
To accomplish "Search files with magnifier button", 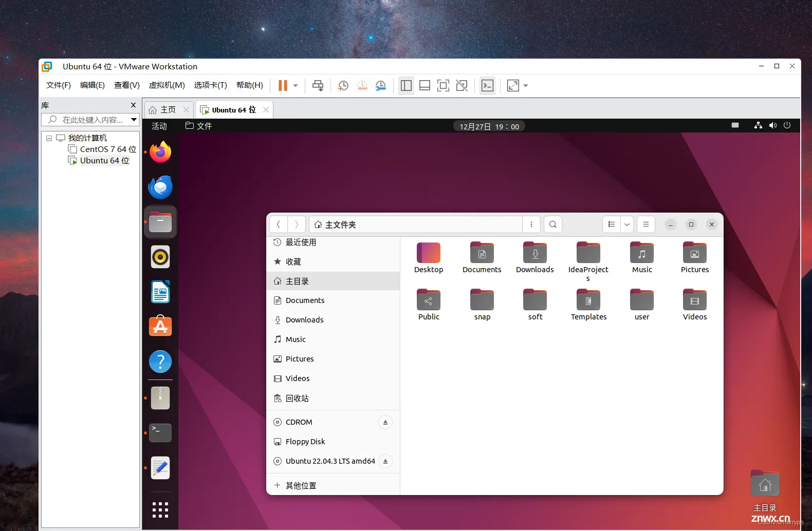I will coord(553,224).
